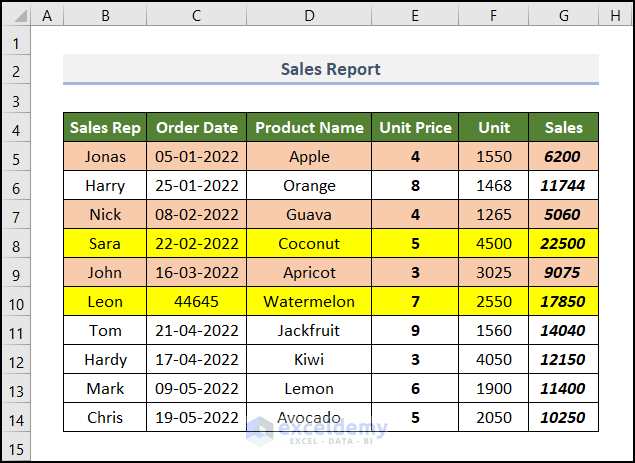
Task: Select the date cell 21-04-2022
Action: (x=196, y=331)
